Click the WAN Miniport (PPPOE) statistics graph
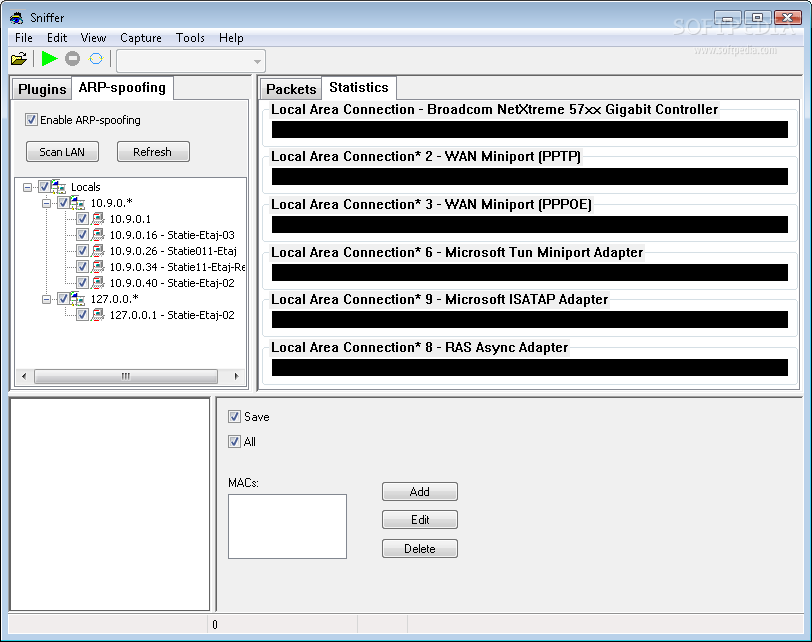 [530, 224]
